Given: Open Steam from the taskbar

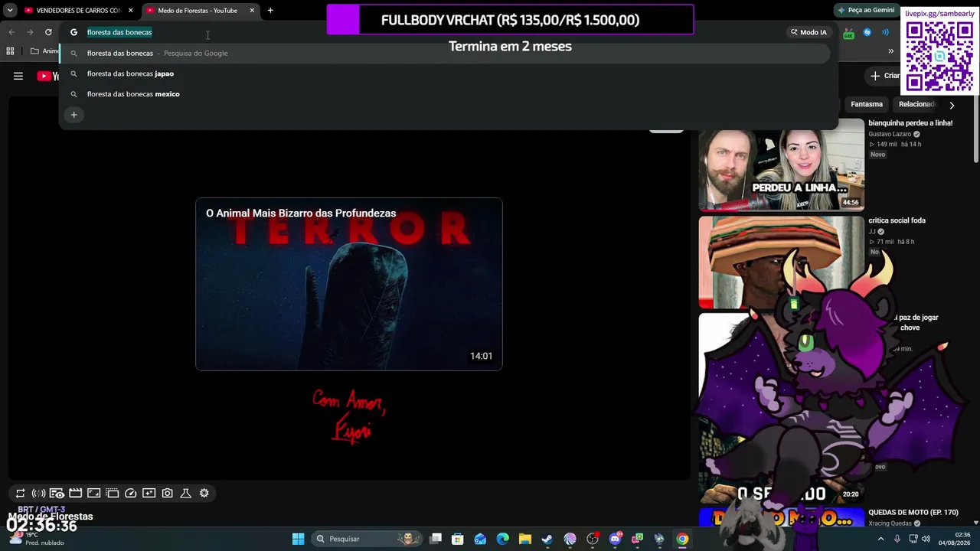Looking at the screenshot, I should tap(547, 539).
